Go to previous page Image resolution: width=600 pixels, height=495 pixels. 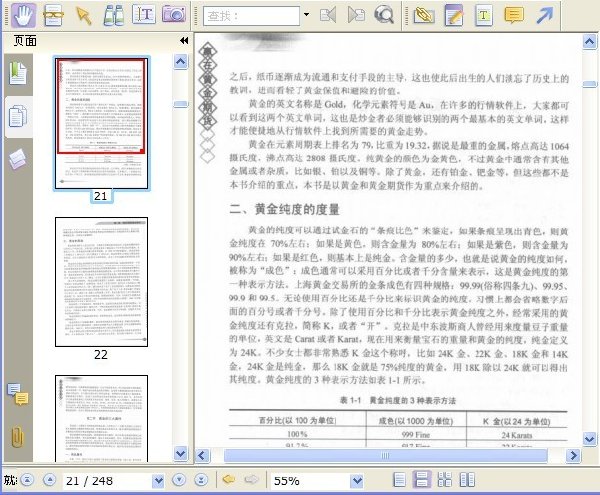50,480
